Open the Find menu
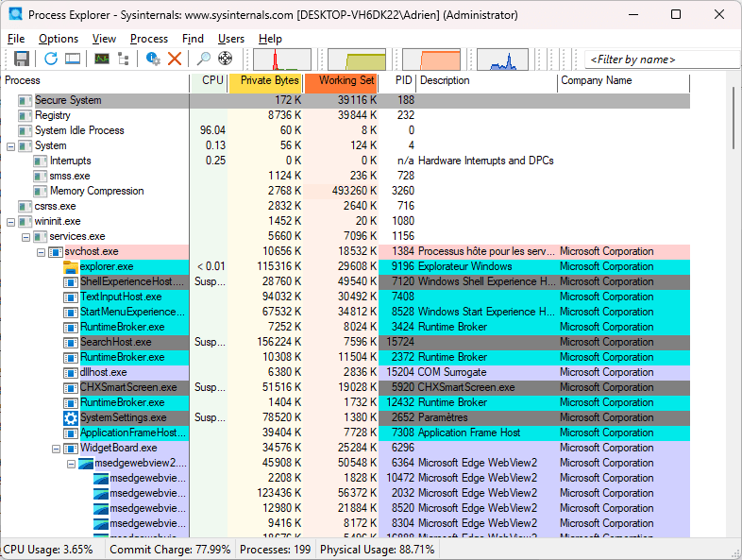 point(193,39)
